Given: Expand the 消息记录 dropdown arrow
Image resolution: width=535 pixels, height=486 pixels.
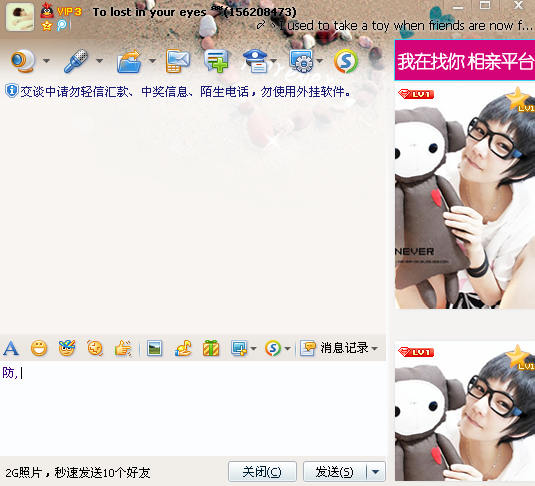Looking at the screenshot, I should pyautogui.click(x=375, y=348).
